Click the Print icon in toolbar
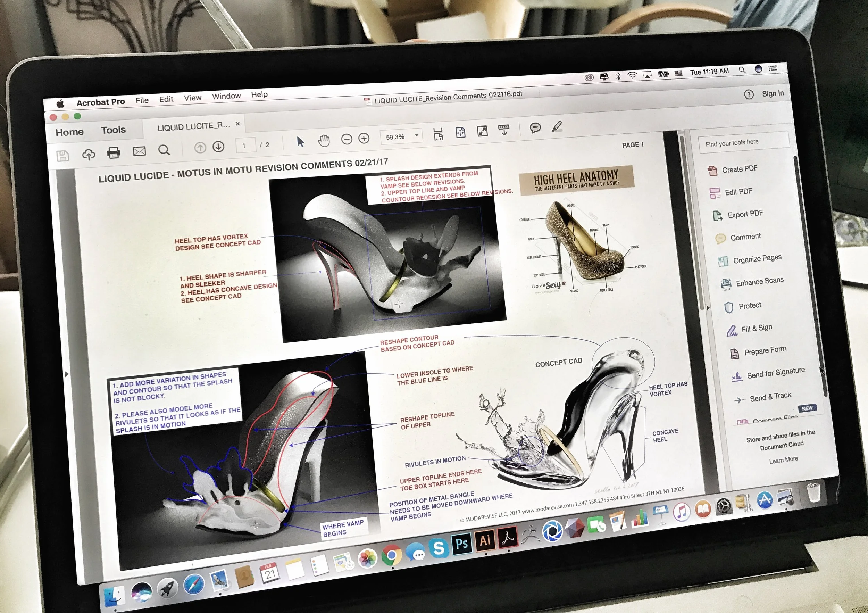Image resolution: width=868 pixels, height=613 pixels. coord(114,153)
